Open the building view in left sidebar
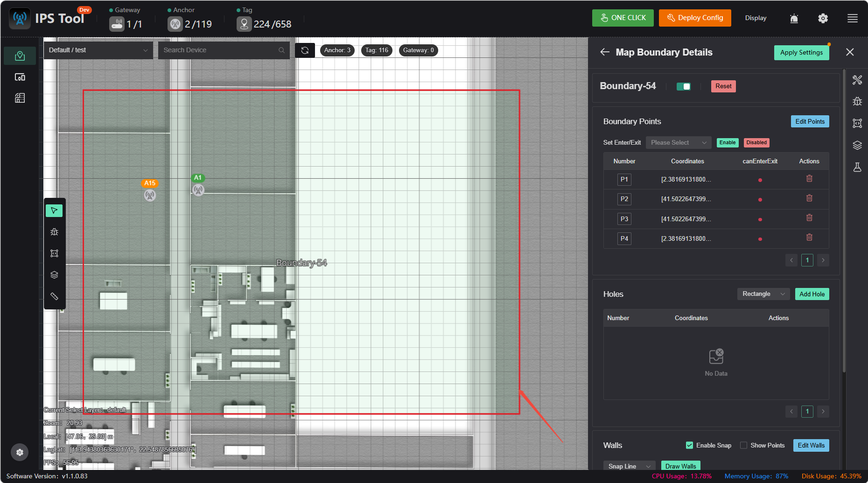 20,98
